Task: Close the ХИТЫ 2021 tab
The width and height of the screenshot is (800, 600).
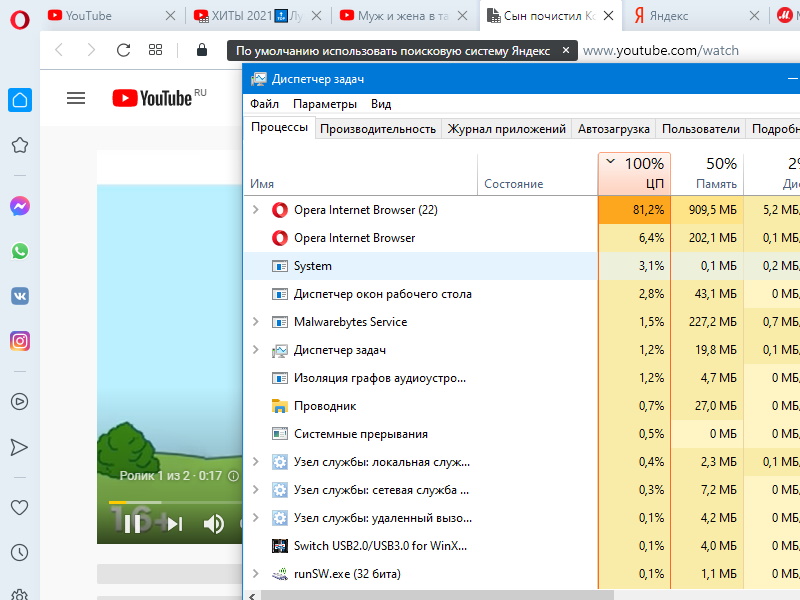Action: [x=316, y=16]
